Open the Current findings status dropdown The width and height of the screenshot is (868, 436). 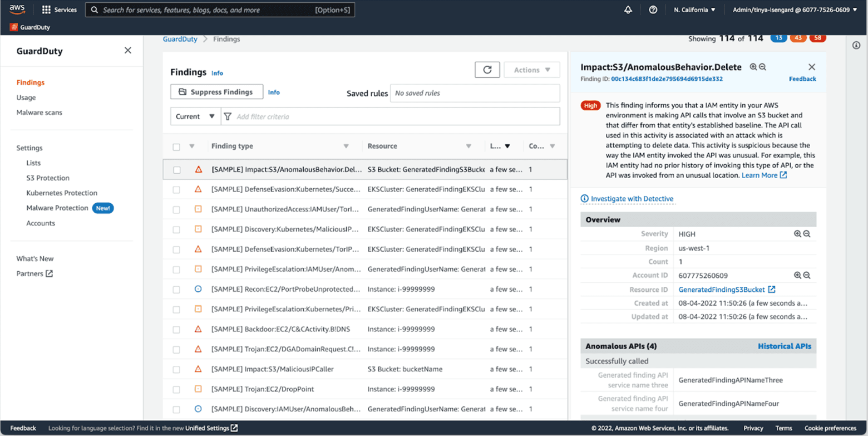tap(195, 116)
